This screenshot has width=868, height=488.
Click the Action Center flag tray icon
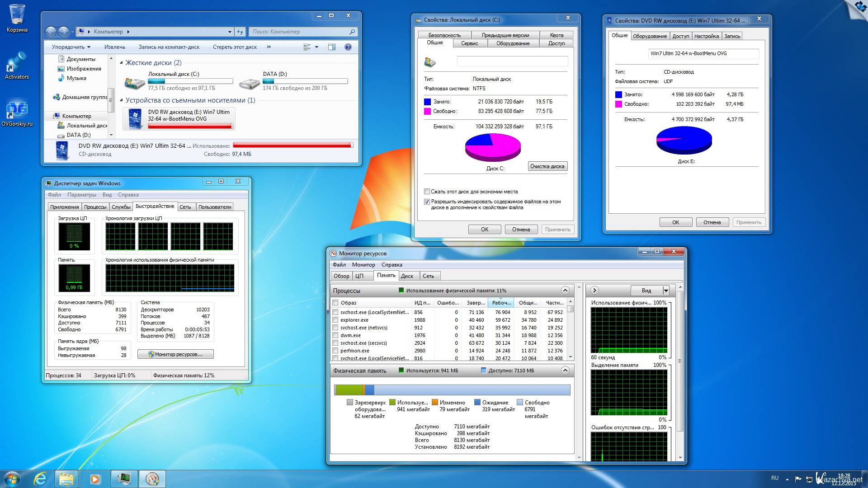click(x=798, y=479)
